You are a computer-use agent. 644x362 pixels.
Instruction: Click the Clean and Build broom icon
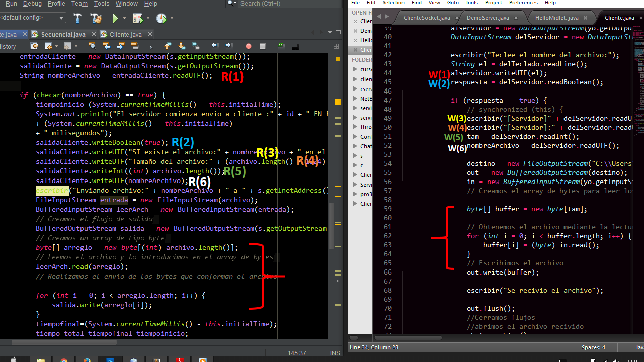(97, 19)
